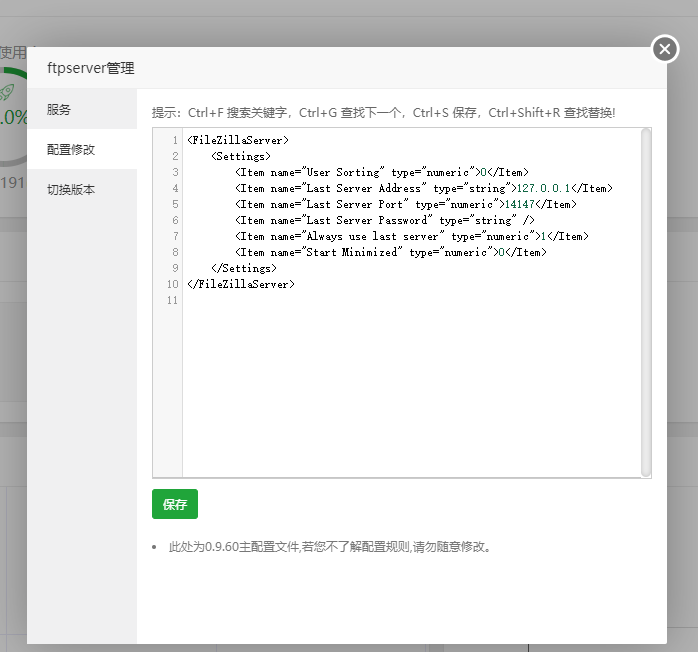Viewport: 698px width, 652px height.
Task: Click the 127.0.0.1 server address value
Action: pyautogui.click(x=544, y=188)
